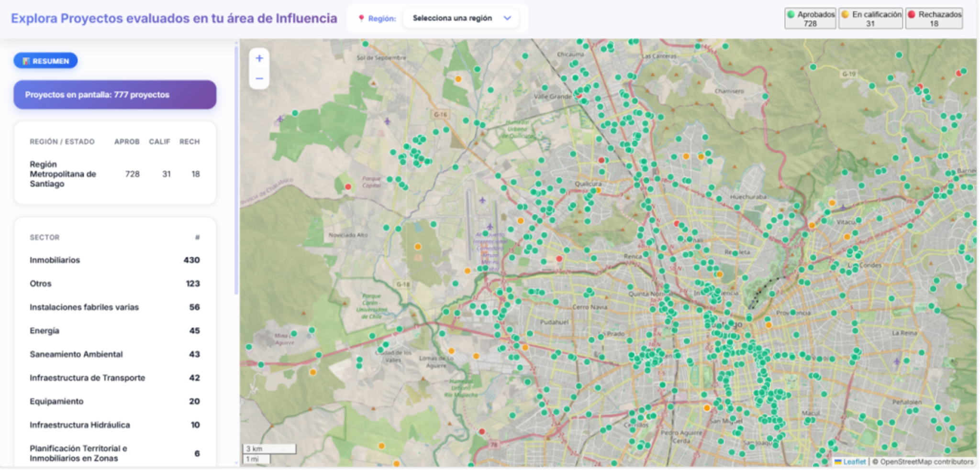Select Infraestructura de Transporte sector row
This screenshot has width=980, height=470.
click(114, 378)
